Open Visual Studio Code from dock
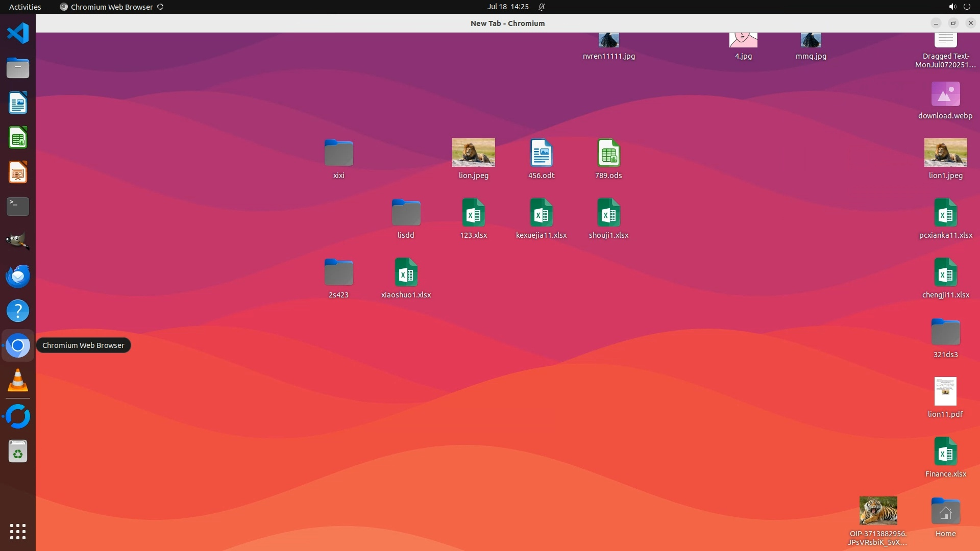This screenshot has height=551, width=980. 18,34
